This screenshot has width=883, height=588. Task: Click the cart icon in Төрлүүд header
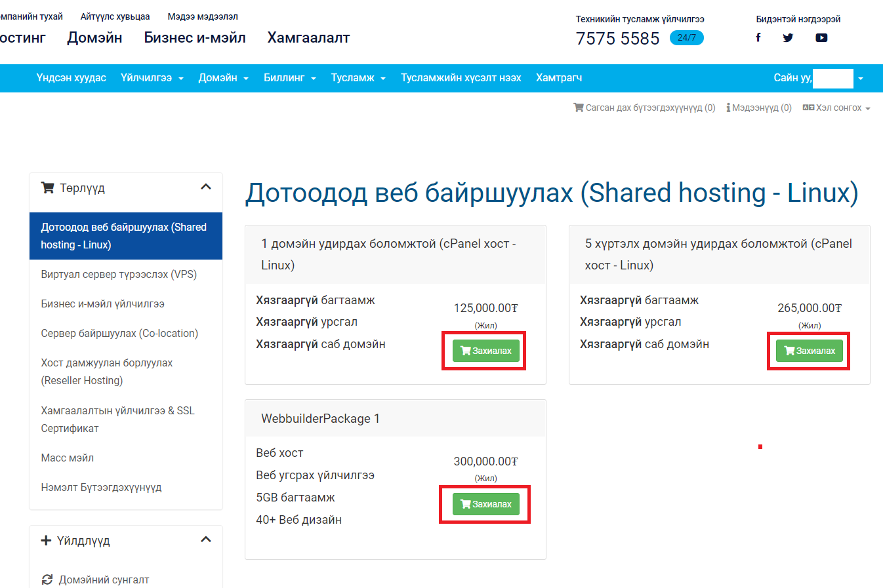tap(47, 187)
